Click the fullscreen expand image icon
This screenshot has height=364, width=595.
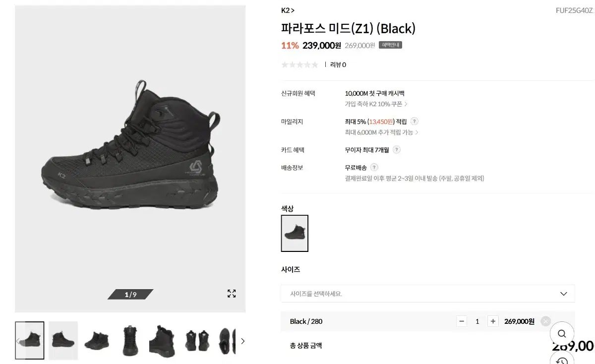point(232,294)
